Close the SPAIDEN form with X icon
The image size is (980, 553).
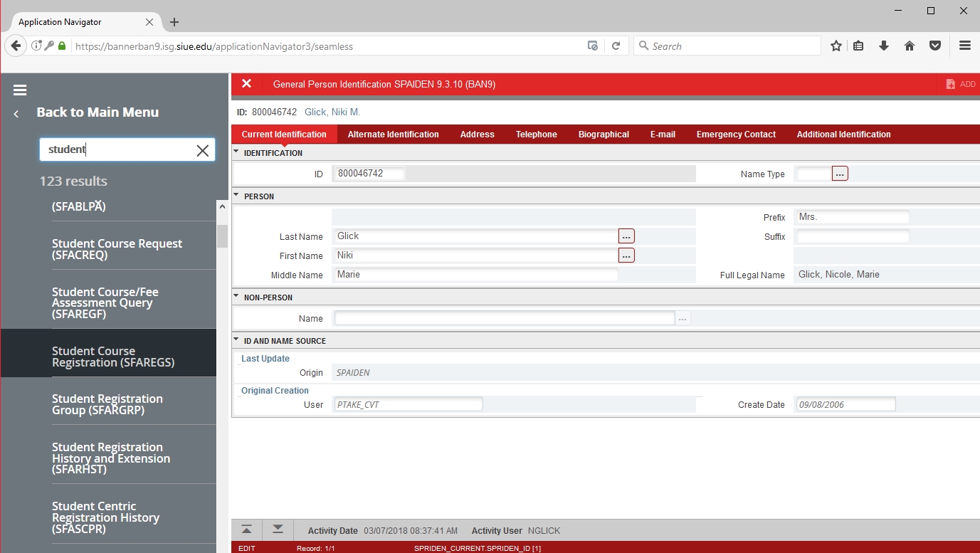click(246, 84)
